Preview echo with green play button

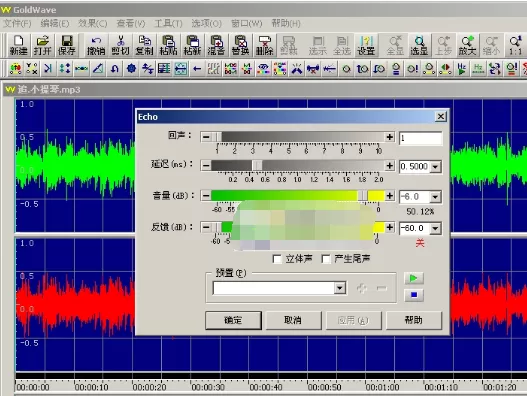413,278
